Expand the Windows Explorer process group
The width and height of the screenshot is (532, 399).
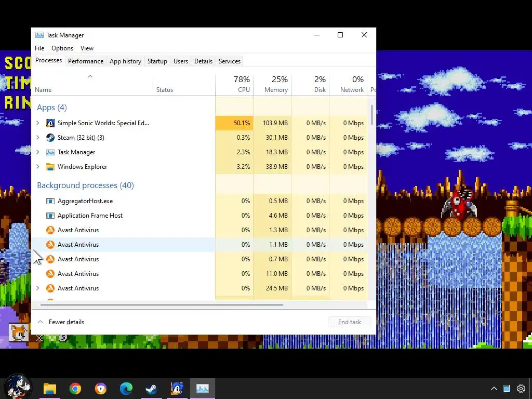coord(37,167)
